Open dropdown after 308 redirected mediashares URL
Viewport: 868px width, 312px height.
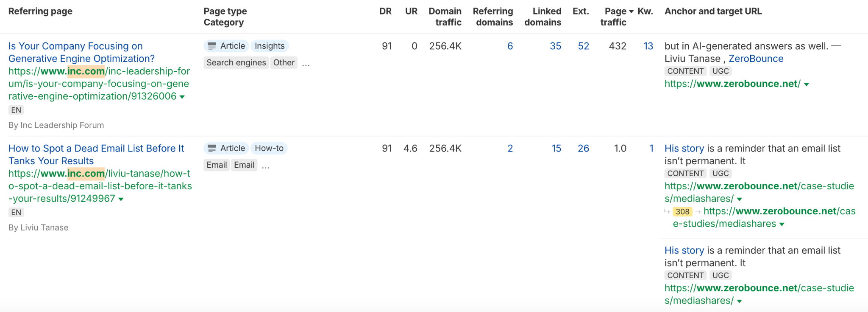[782, 224]
